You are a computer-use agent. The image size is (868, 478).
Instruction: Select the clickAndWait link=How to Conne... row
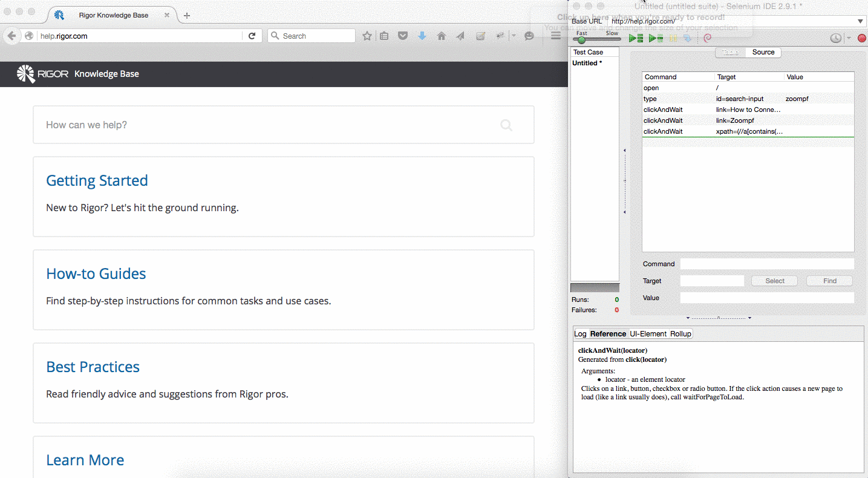click(748, 110)
